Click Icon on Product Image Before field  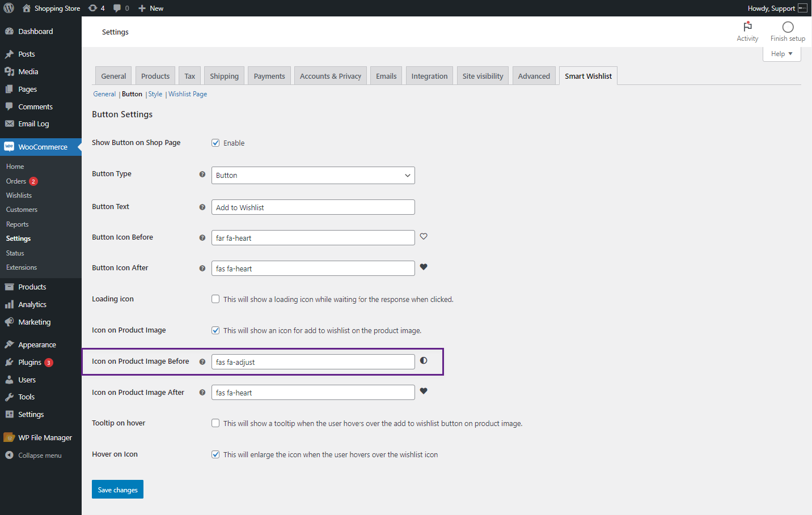pyautogui.click(x=313, y=362)
